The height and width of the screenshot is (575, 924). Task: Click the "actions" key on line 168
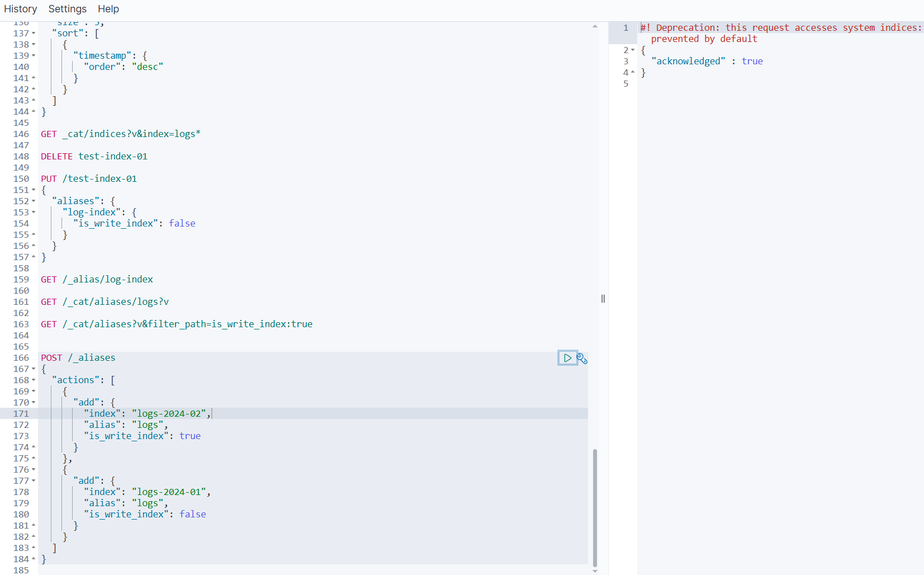(75, 380)
